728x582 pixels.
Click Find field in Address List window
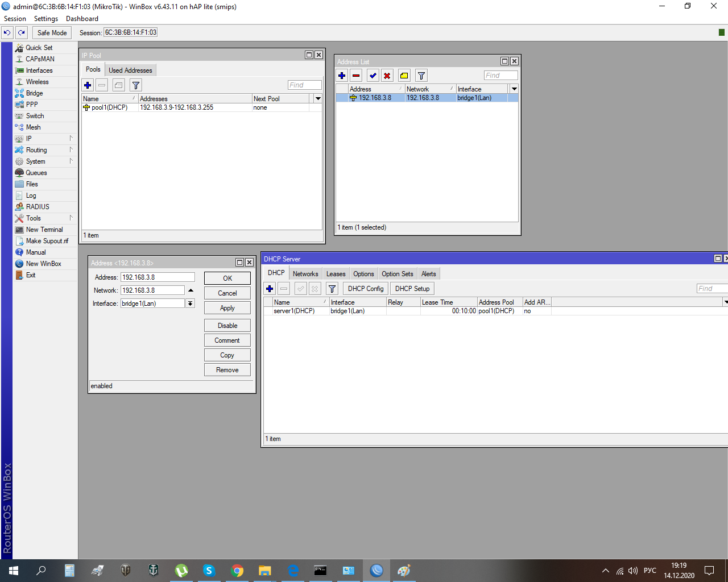click(500, 76)
